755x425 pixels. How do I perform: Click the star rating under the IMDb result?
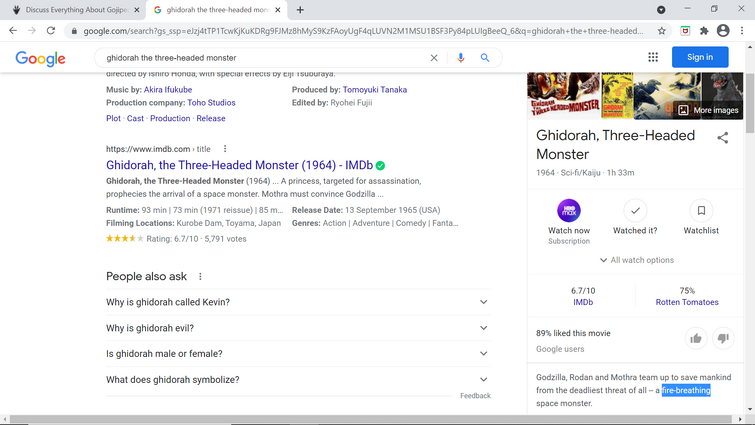[125, 239]
